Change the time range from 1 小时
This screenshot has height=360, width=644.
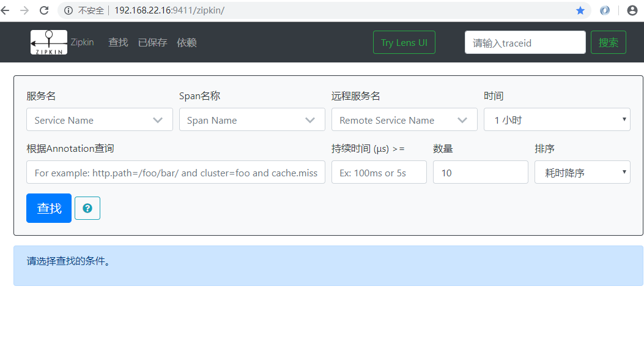click(x=557, y=119)
